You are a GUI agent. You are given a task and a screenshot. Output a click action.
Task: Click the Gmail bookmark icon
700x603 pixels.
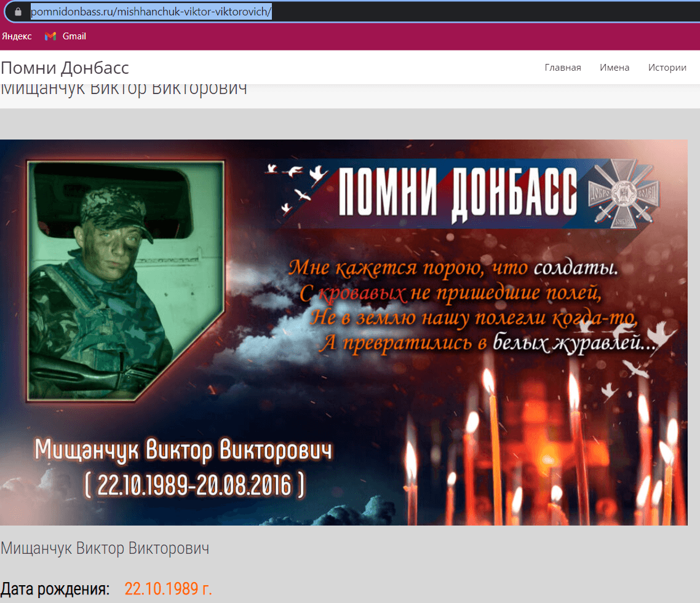coord(50,36)
